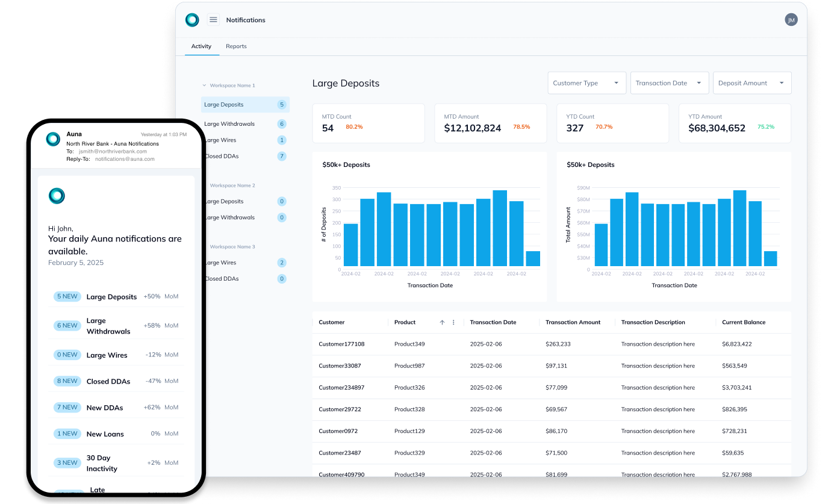Open the JM user avatar
This screenshot has width=840, height=504.
click(791, 20)
